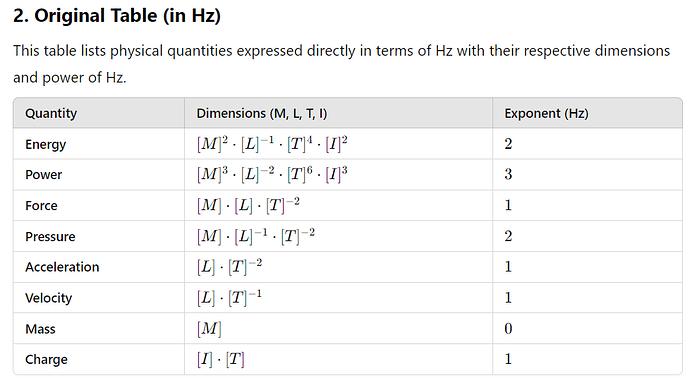
Task: Click the Charge quantity cell
Action: click(x=46, y=360)
